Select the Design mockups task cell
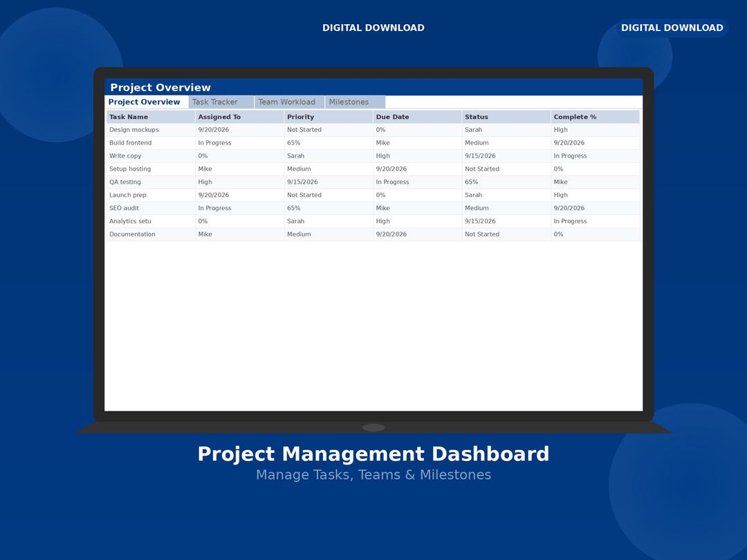 [x=151, y=129]
